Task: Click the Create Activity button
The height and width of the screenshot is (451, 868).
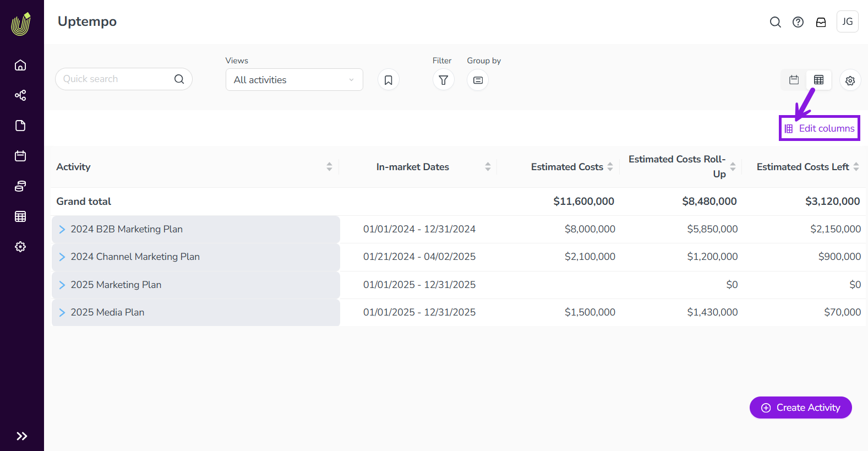Action: point(800,407)
